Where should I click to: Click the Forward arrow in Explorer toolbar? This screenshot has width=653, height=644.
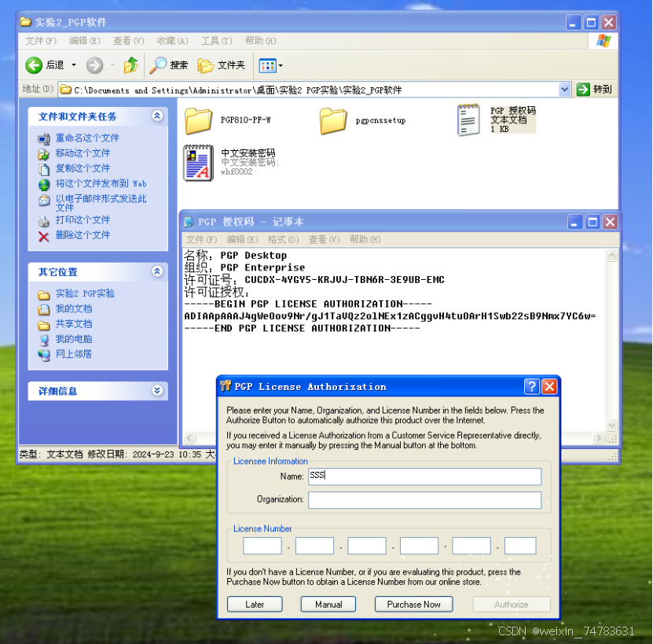click(94, 65)
